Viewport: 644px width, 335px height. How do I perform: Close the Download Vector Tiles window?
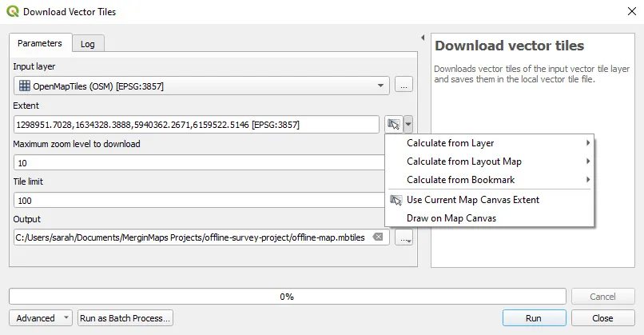[x=632, y=11]
